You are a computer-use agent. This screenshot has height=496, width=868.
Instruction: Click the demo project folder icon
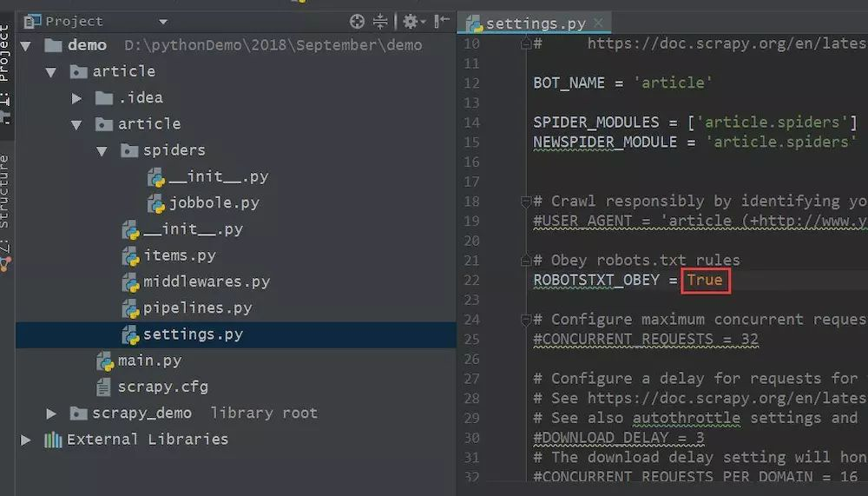click(53, 45)
